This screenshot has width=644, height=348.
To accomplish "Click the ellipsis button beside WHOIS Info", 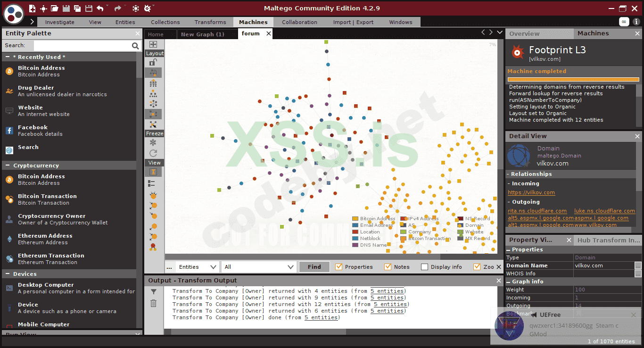I will coord(638,273).
